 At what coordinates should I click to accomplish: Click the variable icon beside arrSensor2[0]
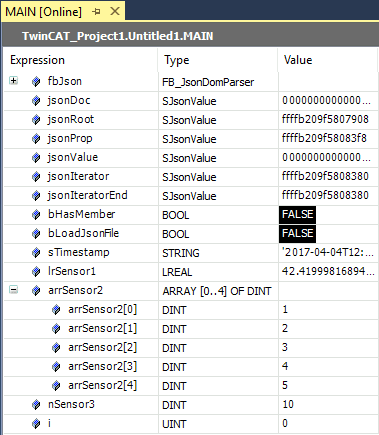click(56, 310)
